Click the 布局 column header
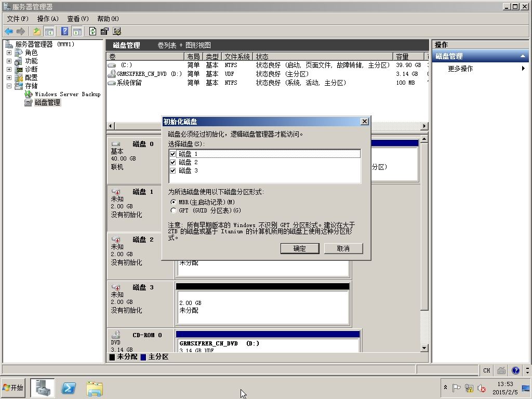The width and height of the screenshot is (532, 399). (193, 56)
